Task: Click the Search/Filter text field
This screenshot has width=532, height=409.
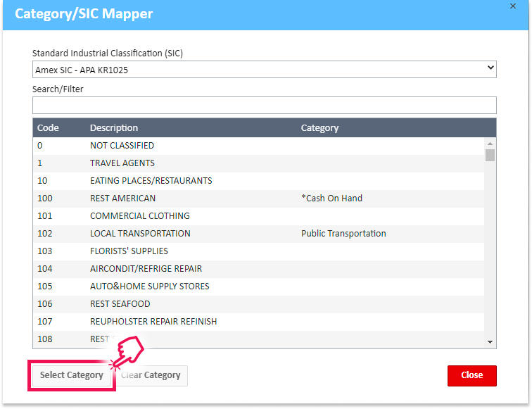Action: (264, 106)
